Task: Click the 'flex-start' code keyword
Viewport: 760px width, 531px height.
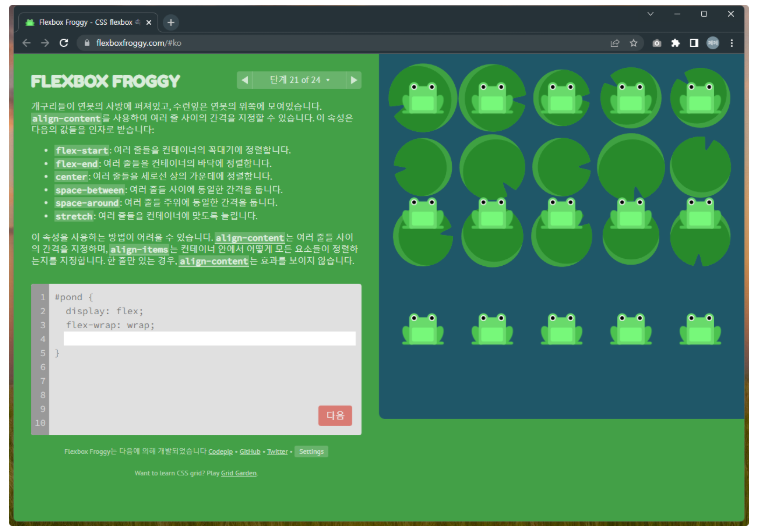Action: [81, 150]
